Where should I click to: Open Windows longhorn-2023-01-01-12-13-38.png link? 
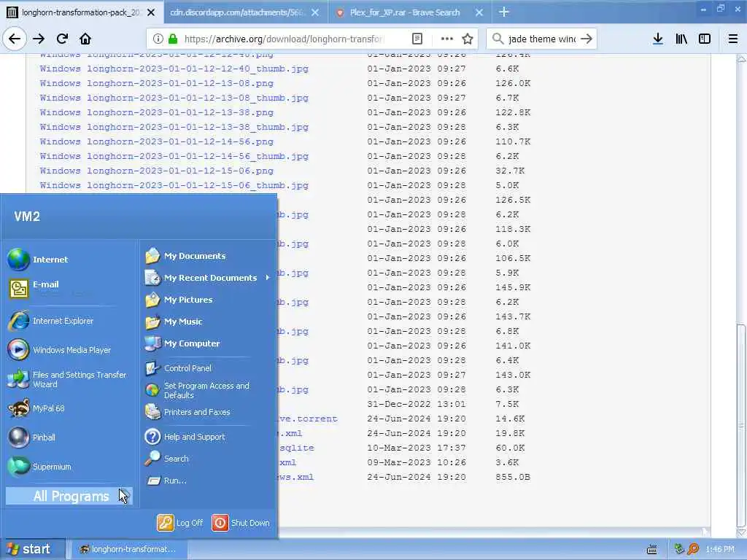pos(156,113)
